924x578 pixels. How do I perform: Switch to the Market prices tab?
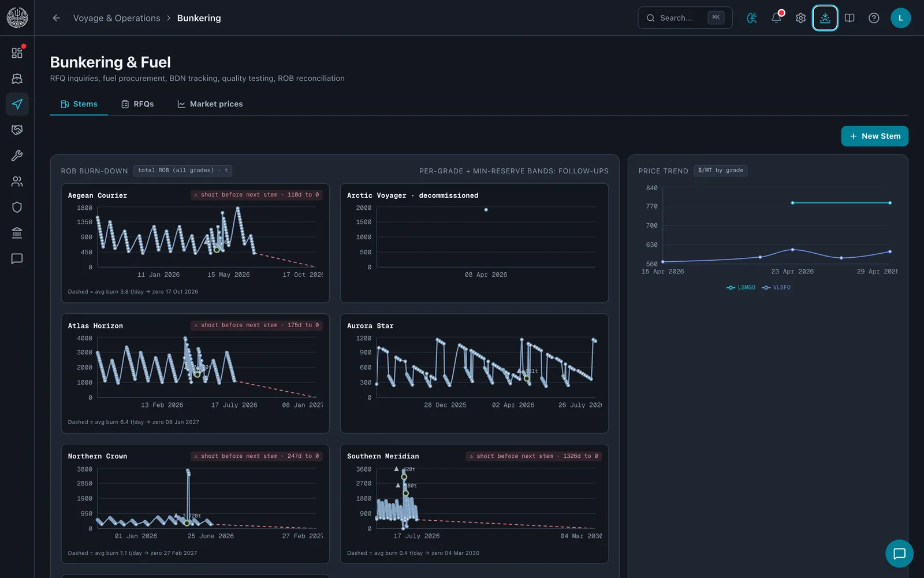210,104
